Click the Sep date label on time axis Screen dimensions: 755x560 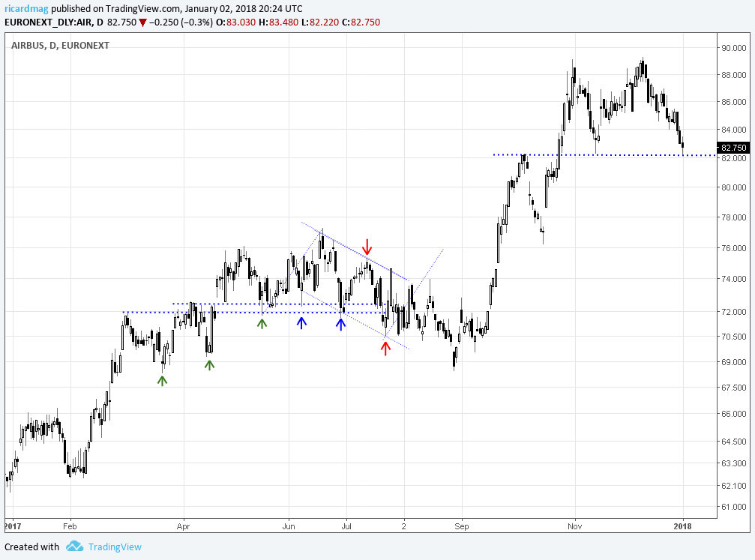coord(461,526)
